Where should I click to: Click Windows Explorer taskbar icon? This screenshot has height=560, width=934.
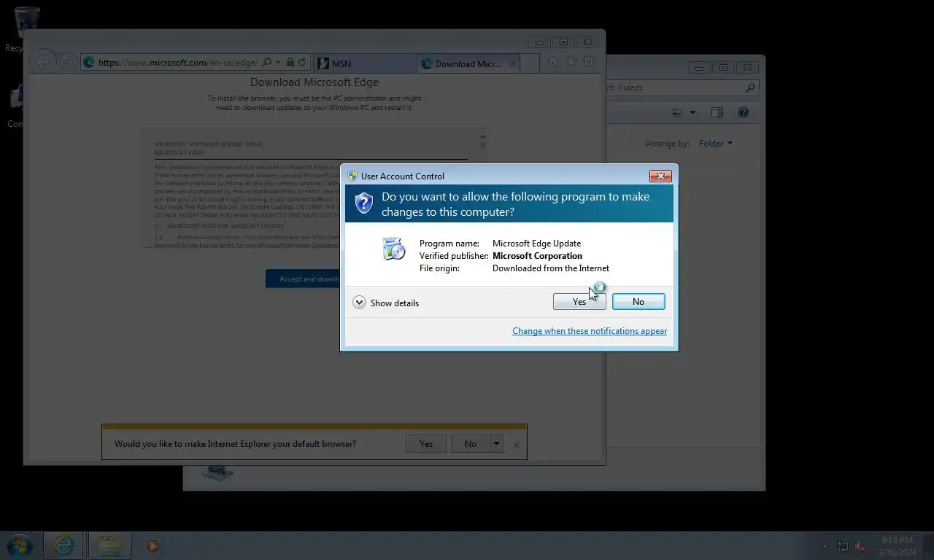(x=109, y=545)
